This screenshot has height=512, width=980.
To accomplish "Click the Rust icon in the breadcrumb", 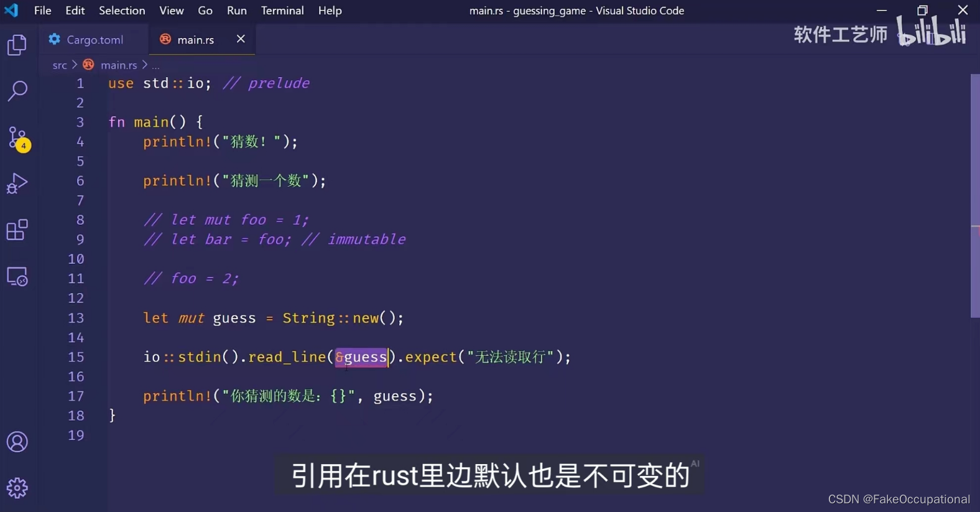I will coord(88,65).
